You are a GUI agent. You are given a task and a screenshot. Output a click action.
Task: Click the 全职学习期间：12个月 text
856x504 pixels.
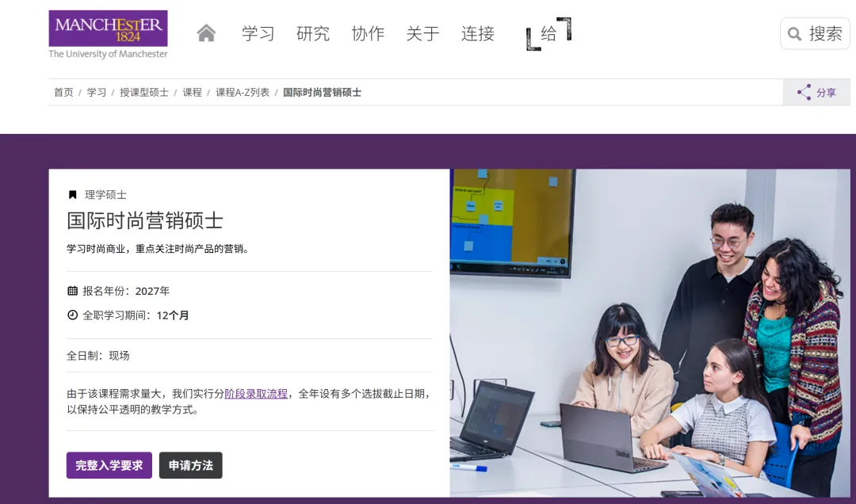point(136,315)
